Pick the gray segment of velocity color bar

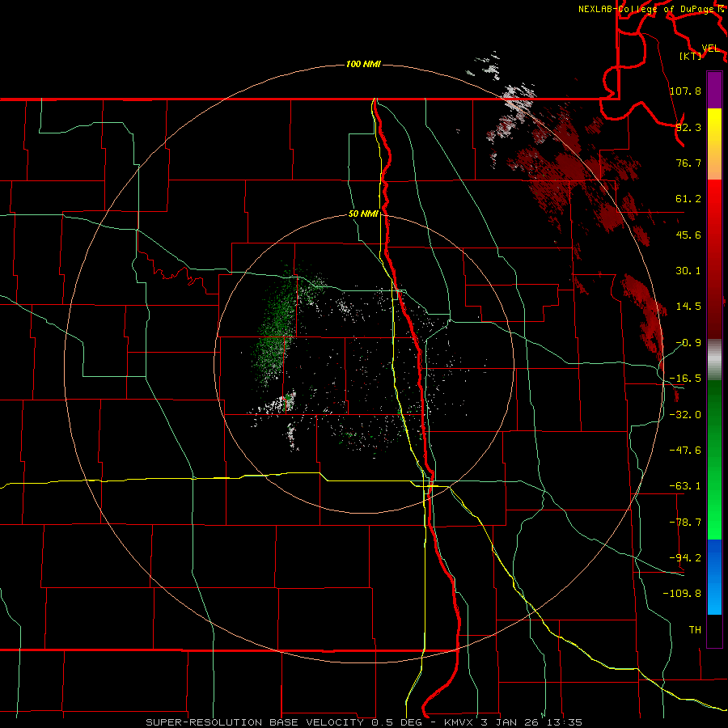[714, 359]
